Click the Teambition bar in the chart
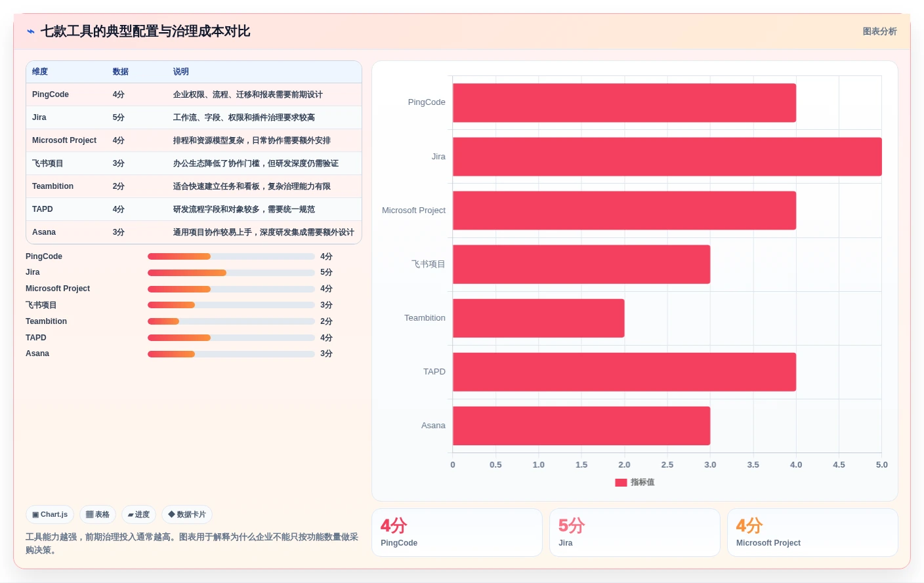 tap(538, 318)
